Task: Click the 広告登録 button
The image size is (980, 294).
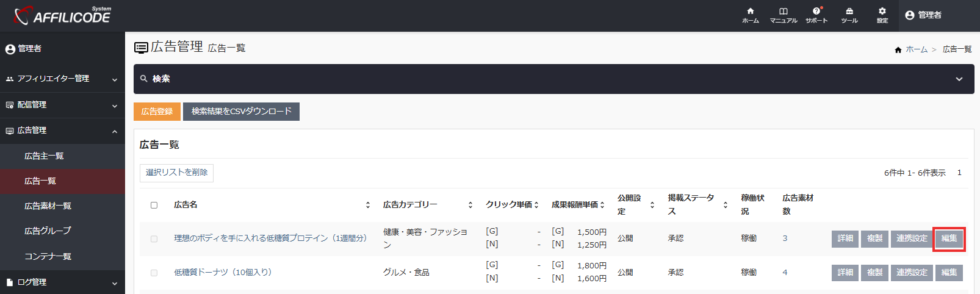Action: pyautogui.click(x=157, y=112)
